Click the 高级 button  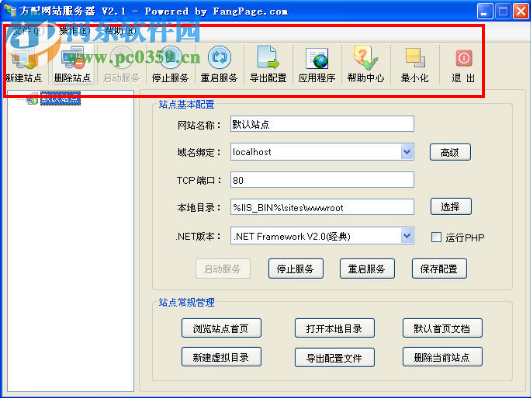tap(450, 152)
